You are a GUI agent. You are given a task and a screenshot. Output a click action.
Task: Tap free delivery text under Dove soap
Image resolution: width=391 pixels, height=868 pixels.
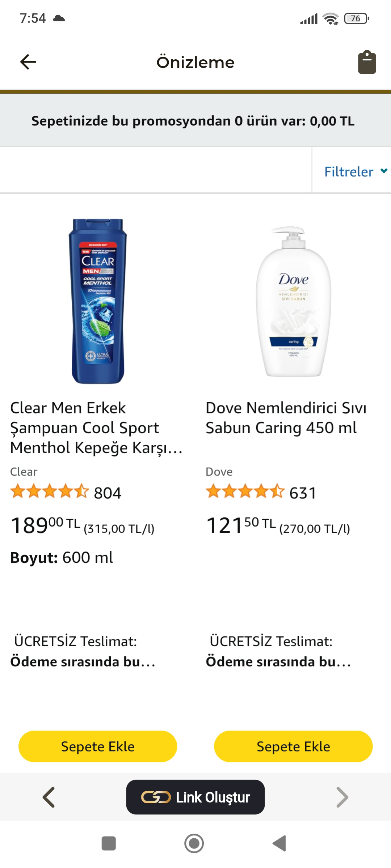[278, 651]
